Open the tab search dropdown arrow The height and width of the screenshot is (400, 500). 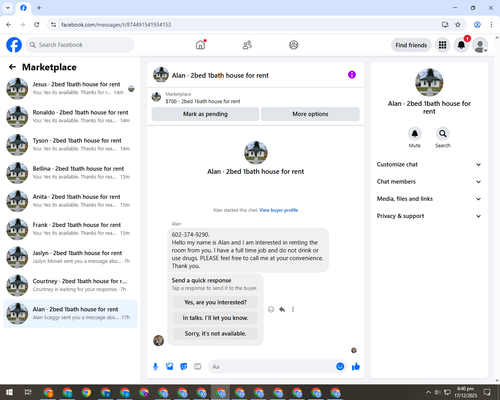tap(8, 8)
